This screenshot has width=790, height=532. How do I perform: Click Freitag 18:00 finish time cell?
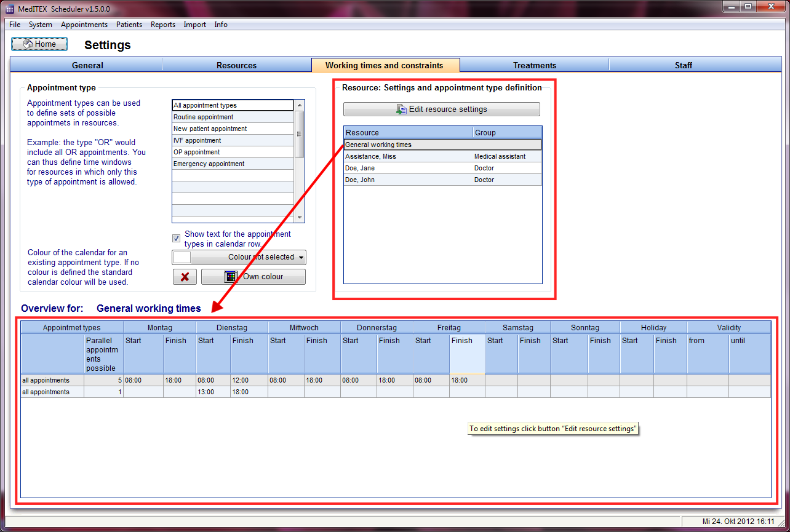[x=467, y=380]
